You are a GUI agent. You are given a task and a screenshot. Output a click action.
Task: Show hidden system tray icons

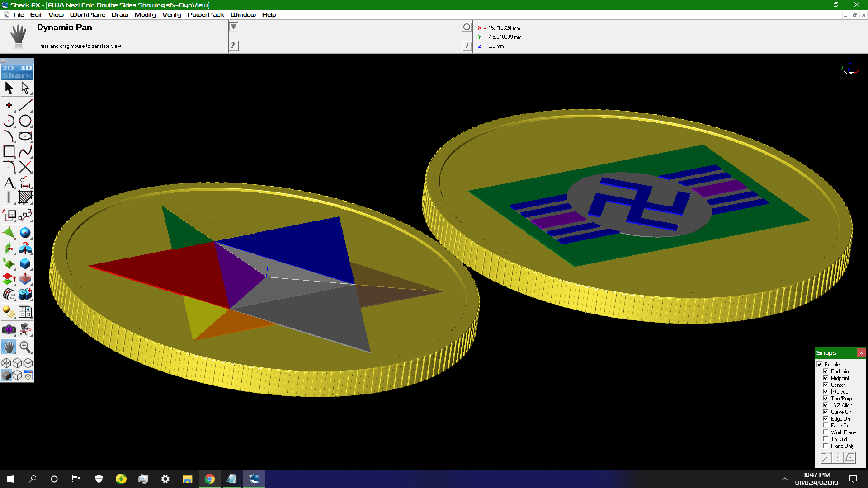tap(785, 479)
